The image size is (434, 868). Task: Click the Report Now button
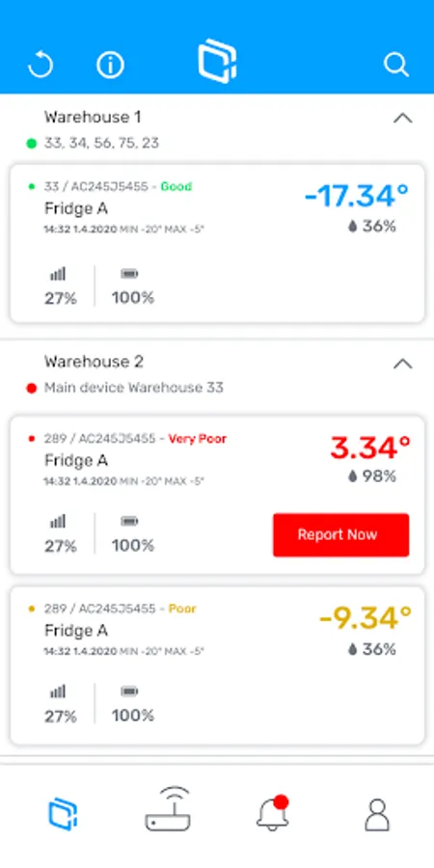[x=341, y=534]
